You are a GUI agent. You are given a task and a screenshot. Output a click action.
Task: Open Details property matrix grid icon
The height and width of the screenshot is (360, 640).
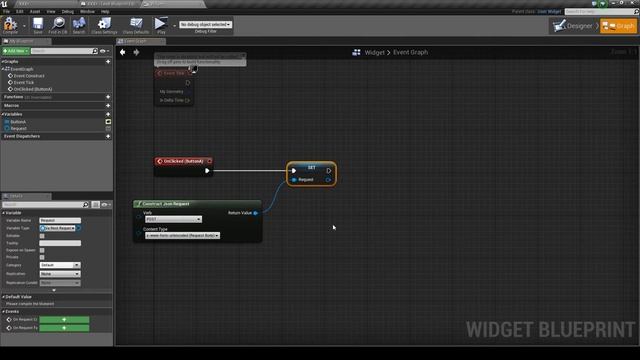[x=96, y=204]
